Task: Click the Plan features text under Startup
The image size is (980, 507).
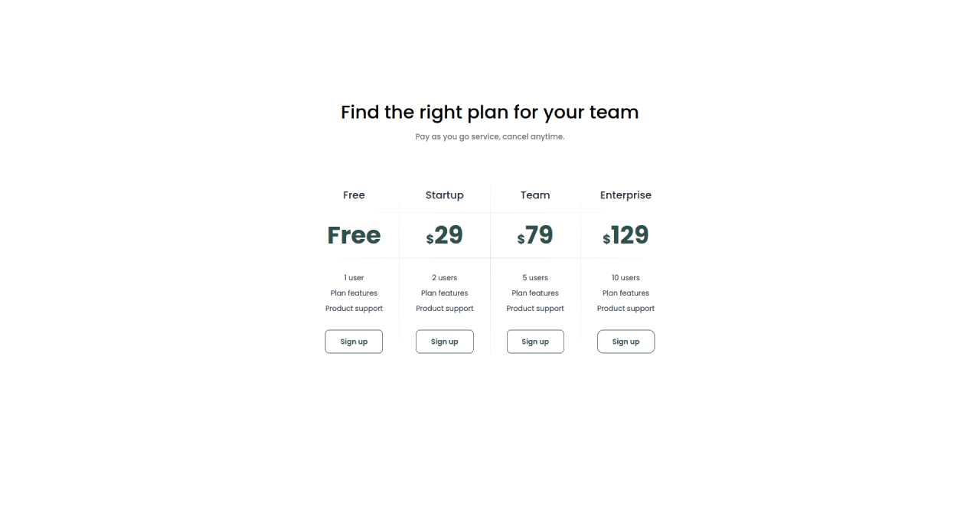Action: click(x=445, y=293)
